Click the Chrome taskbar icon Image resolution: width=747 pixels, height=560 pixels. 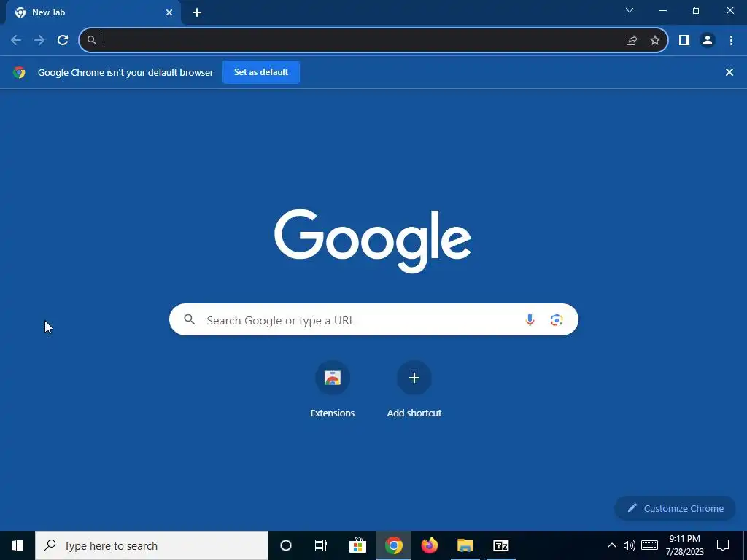click(x=393, y=545)
